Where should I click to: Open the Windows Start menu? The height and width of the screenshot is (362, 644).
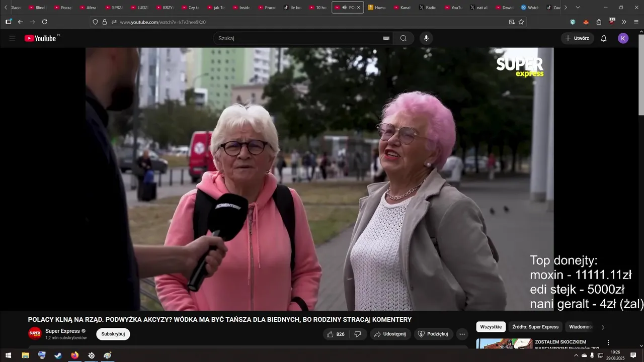click(x=8, y=355)
